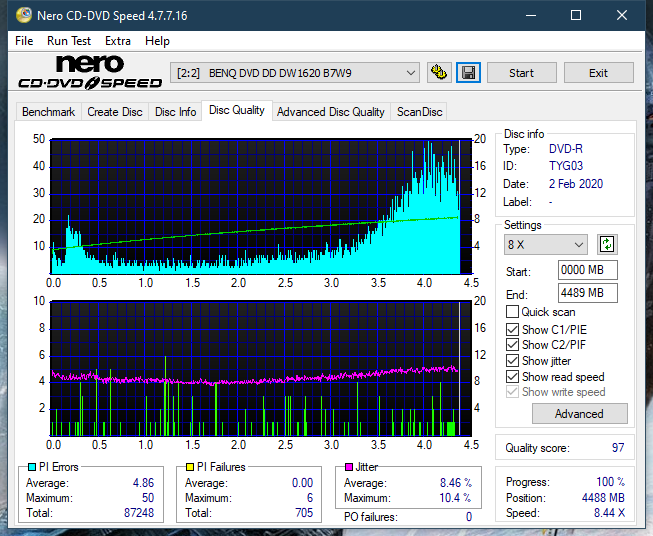Click Jitter maximum 10.4 %

[x=456, y=498]
